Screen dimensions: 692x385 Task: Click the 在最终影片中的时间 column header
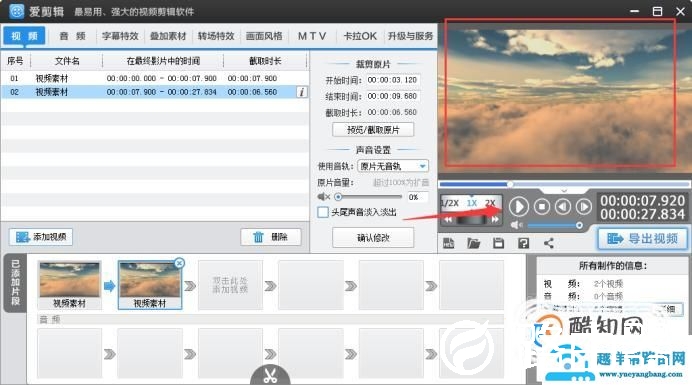click(x=163, y=61)
